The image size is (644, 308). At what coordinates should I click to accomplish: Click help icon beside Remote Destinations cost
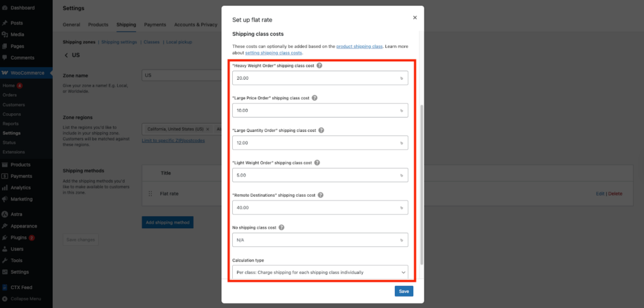point(321,195)
